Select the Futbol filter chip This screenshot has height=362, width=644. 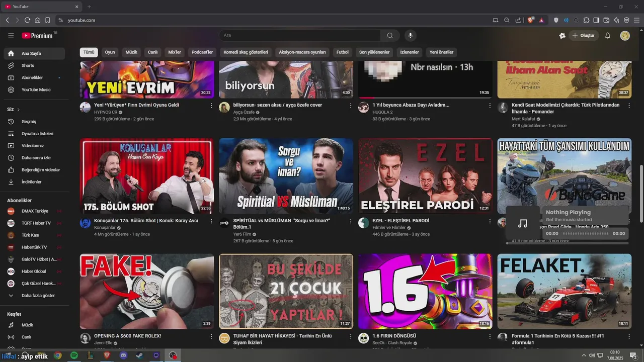tap(343, 52)
